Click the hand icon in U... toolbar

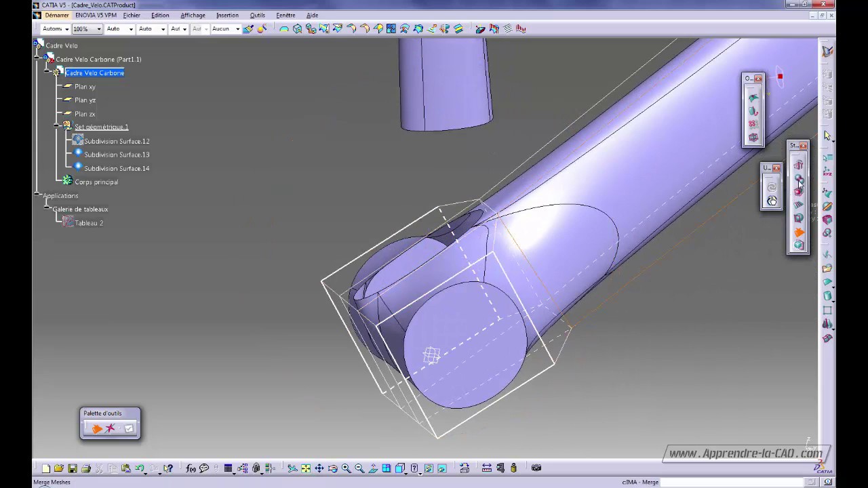pos(772,201)
